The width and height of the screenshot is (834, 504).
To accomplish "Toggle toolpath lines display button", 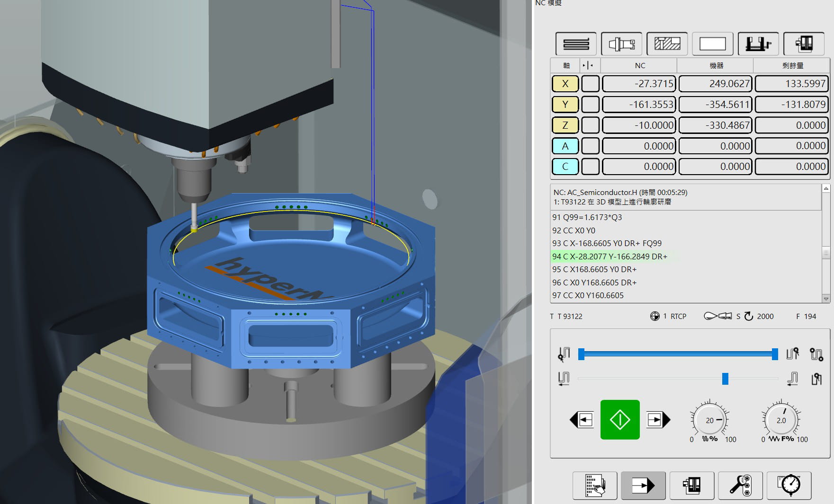I will [575, 44].
